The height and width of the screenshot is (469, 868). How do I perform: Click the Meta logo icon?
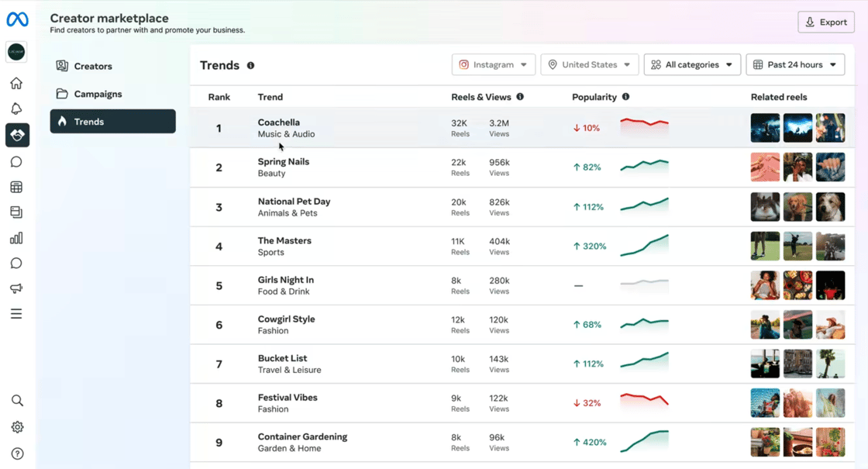pyautogui.click(x=17, y=19)
